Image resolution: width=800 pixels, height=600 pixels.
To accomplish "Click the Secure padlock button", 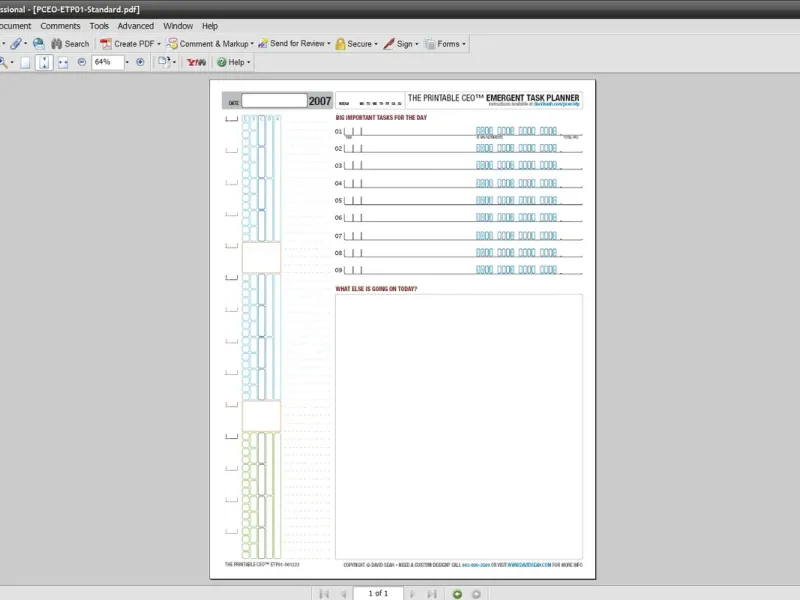I will pyautogui.click(x=354, y=44).
